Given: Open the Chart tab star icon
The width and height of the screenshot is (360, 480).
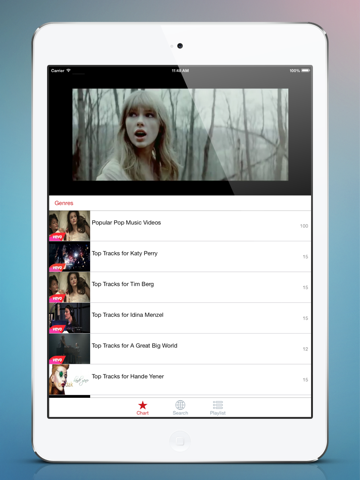Looking at the screenshot, I should pyautogui.click(x=143, y=405).
